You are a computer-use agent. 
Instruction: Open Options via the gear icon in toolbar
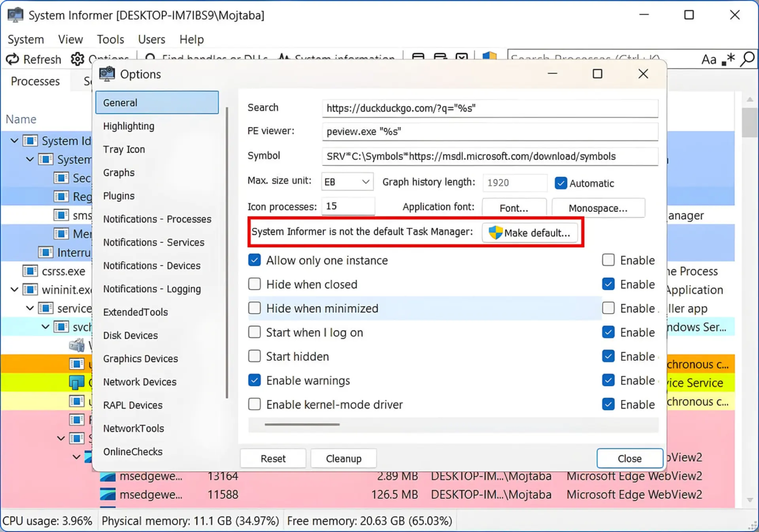77,59
